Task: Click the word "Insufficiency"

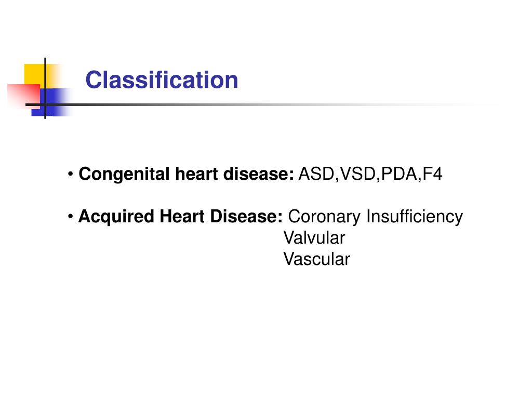Action: pyautogui.click(x=415, y=217)
